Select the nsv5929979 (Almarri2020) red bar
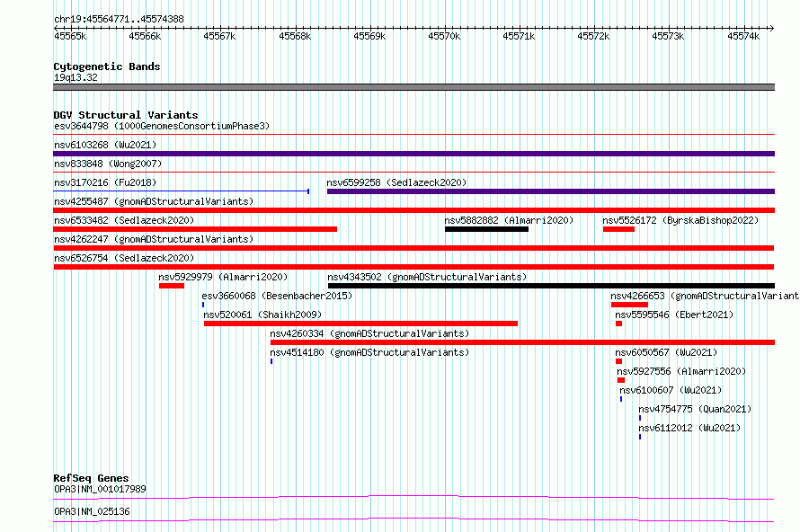800x532 pixels. (x=172, y=286)
